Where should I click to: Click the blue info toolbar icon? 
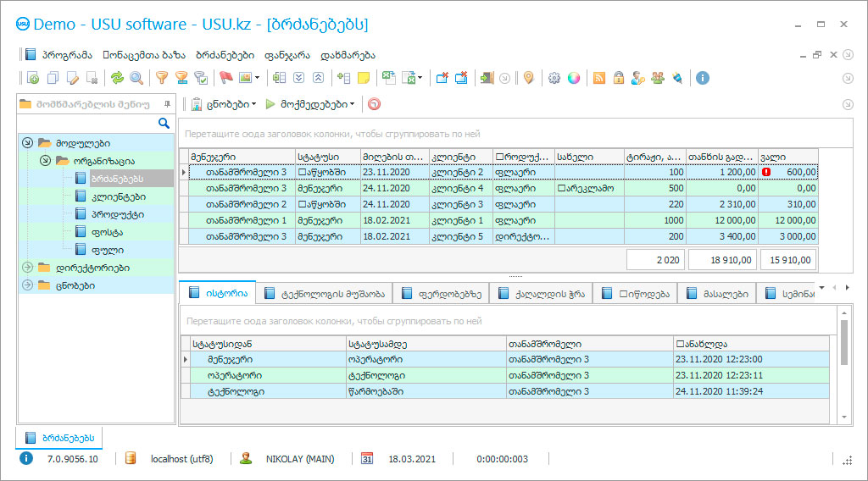702,78
